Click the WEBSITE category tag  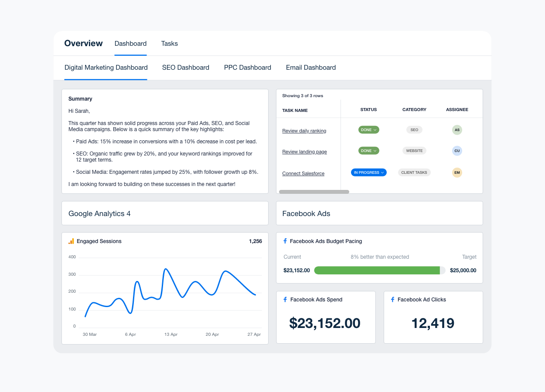tap(414, 151)
